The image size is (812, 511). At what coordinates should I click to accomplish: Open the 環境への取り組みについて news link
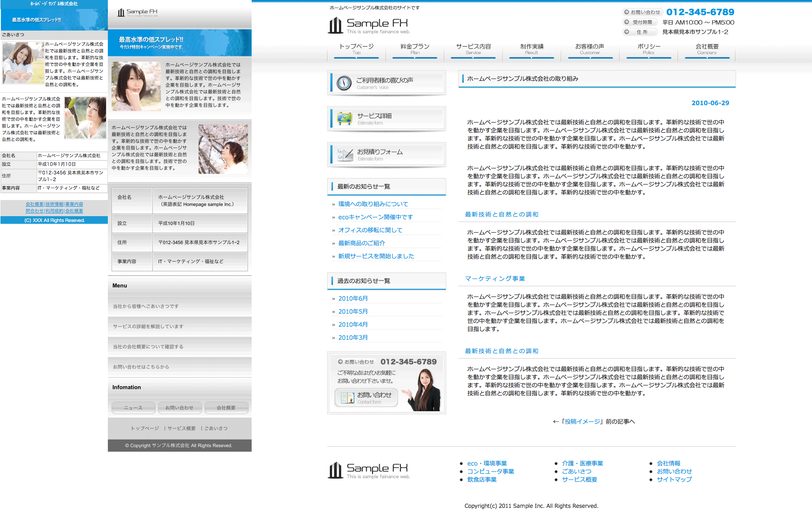[373, 204]
